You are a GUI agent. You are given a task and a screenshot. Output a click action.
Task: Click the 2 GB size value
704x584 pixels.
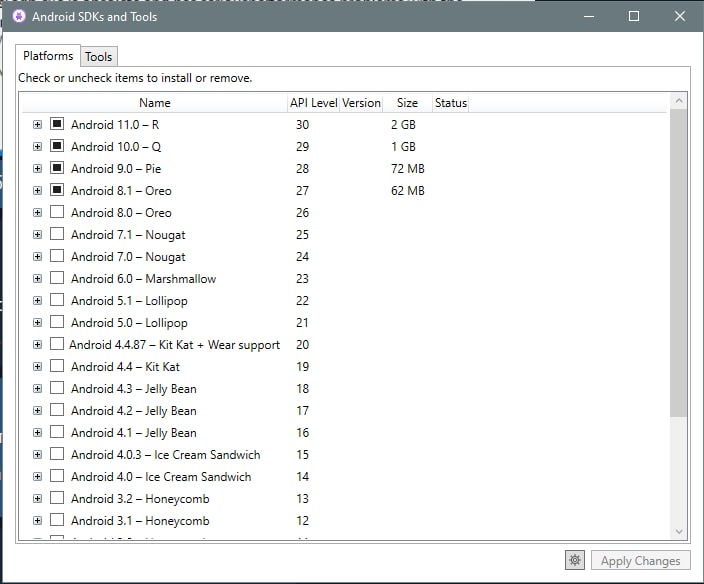pyautogui.click(x=403, y=124)
